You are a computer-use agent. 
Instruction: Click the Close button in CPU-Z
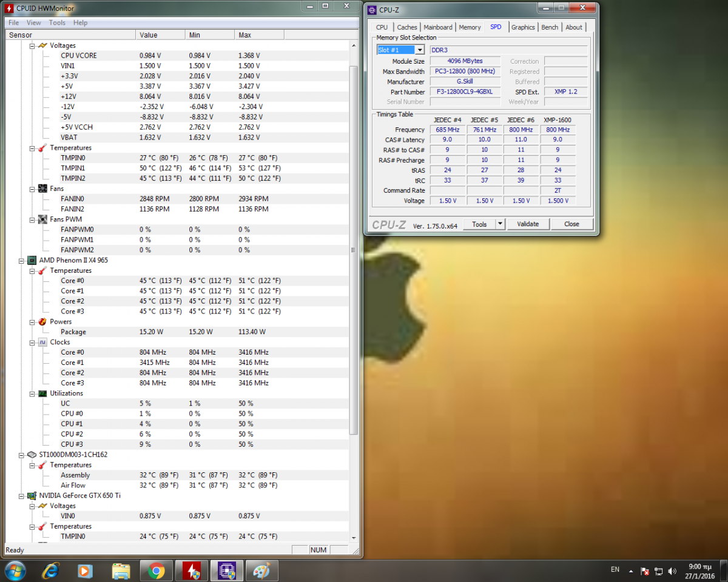(572, 224)
